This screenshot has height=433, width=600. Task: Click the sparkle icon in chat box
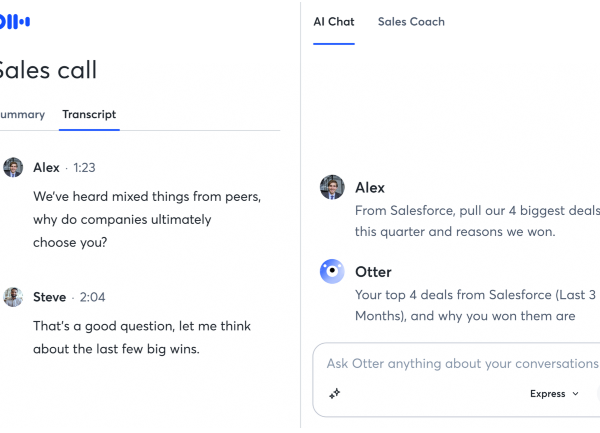335,394
